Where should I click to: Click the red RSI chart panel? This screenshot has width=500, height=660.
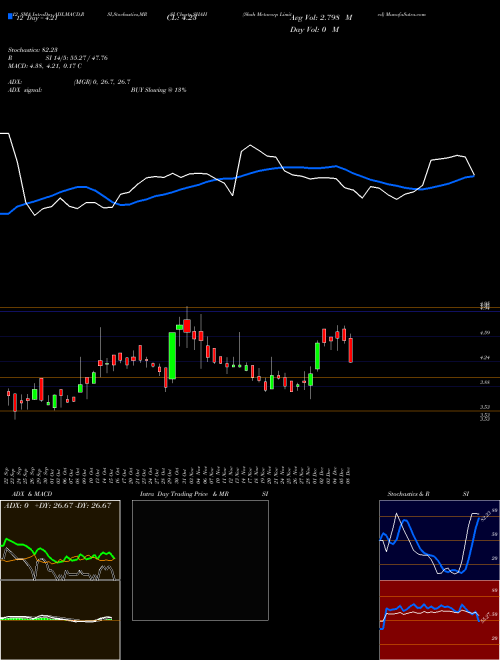(439, 620)
